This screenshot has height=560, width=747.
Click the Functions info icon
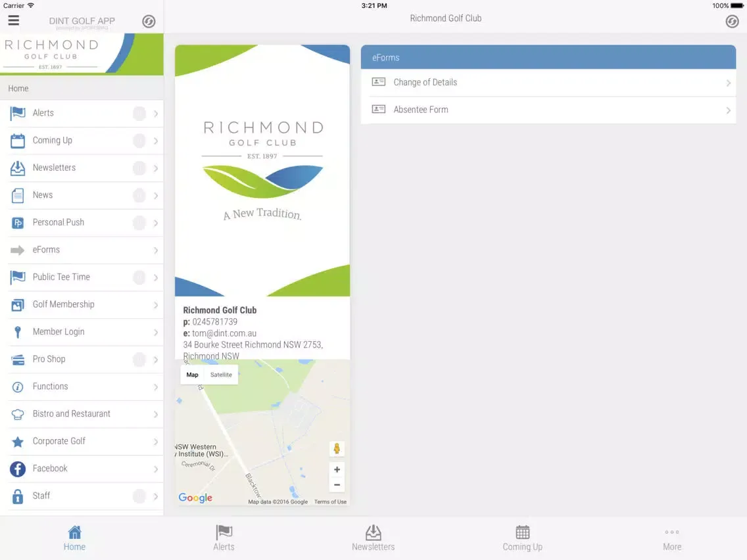pos(18,387)
